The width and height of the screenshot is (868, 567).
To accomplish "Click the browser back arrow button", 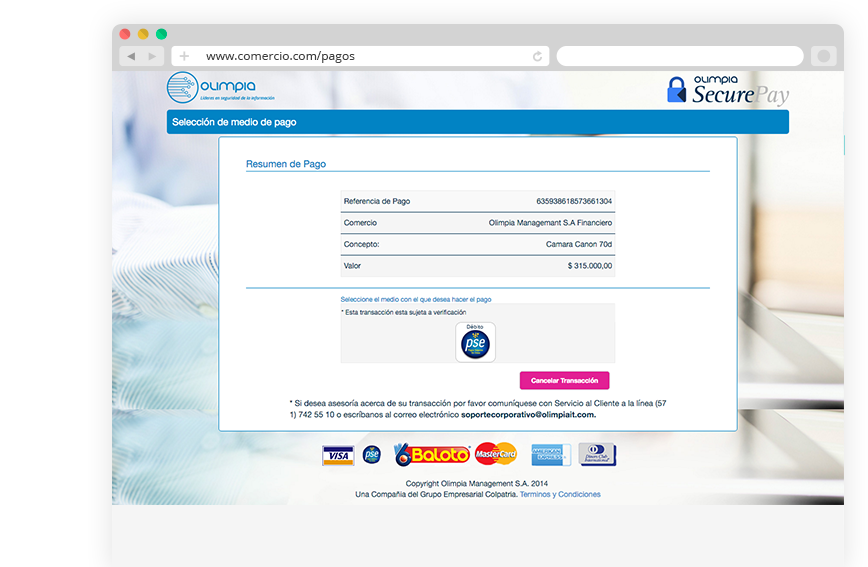I will pyautogui.click(x=131, y=57).
